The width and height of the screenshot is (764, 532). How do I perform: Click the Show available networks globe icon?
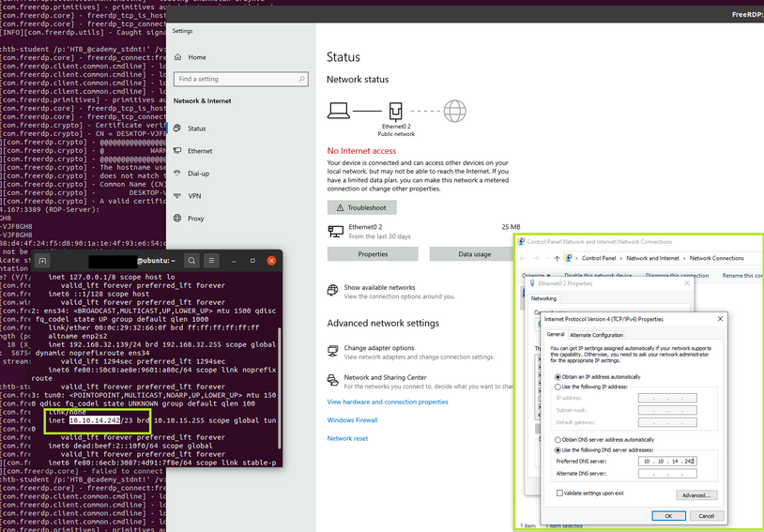tap(332, 290)
